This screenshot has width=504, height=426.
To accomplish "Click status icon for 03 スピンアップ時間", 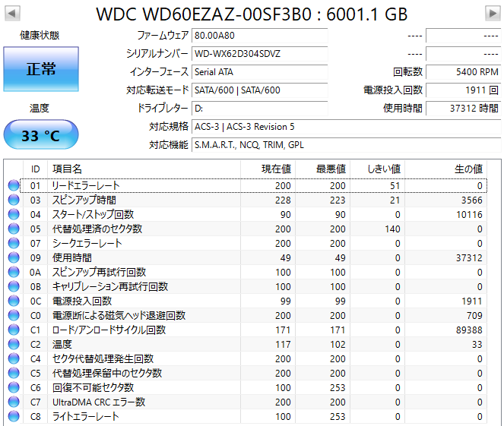I will [x=14, y=200].
